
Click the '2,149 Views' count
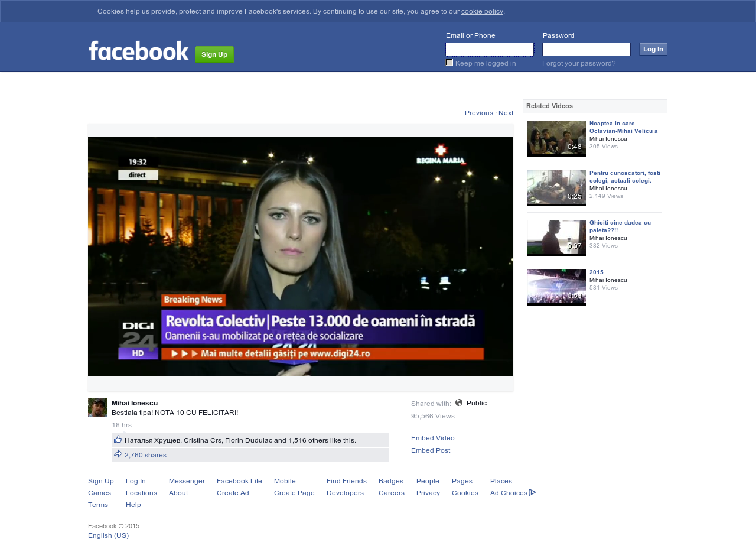coord(606,196)
